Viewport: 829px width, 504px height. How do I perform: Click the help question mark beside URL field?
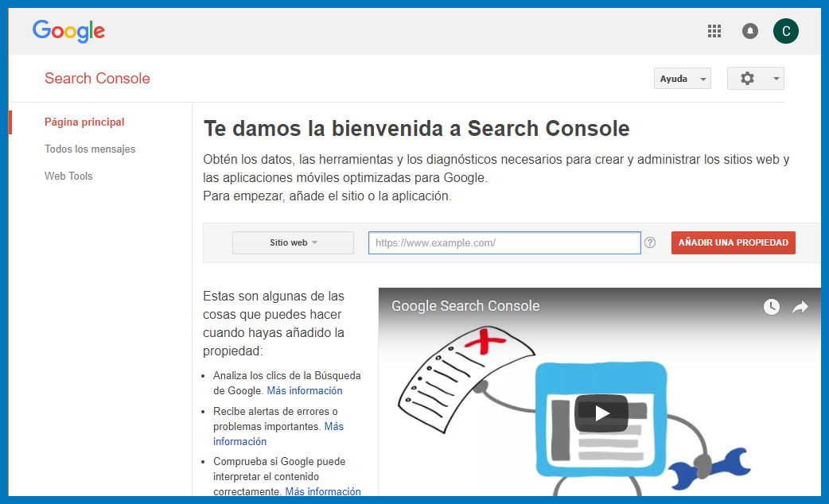click(x=650, y=242)
